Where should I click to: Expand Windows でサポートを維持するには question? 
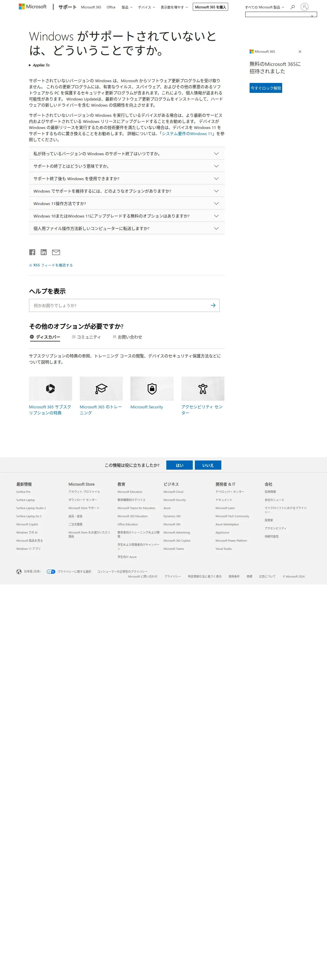127,191
